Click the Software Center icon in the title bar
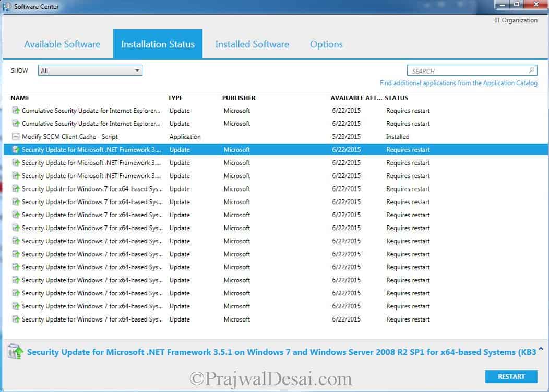The image size is (549, 392). tap(7, 6)
